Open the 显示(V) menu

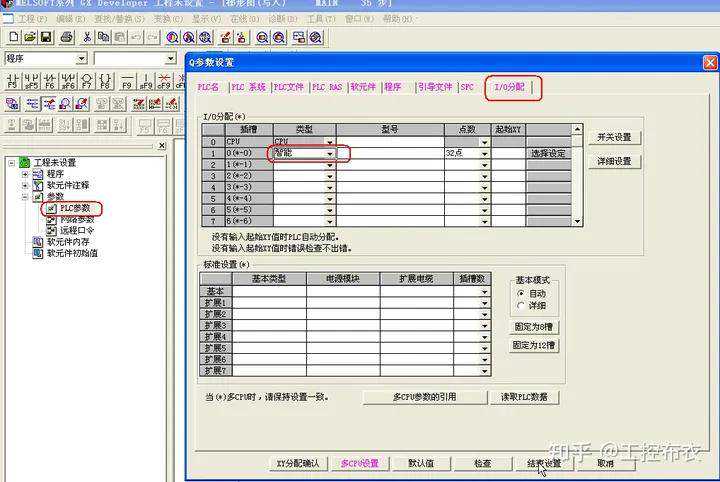click(x=206, y=19)
